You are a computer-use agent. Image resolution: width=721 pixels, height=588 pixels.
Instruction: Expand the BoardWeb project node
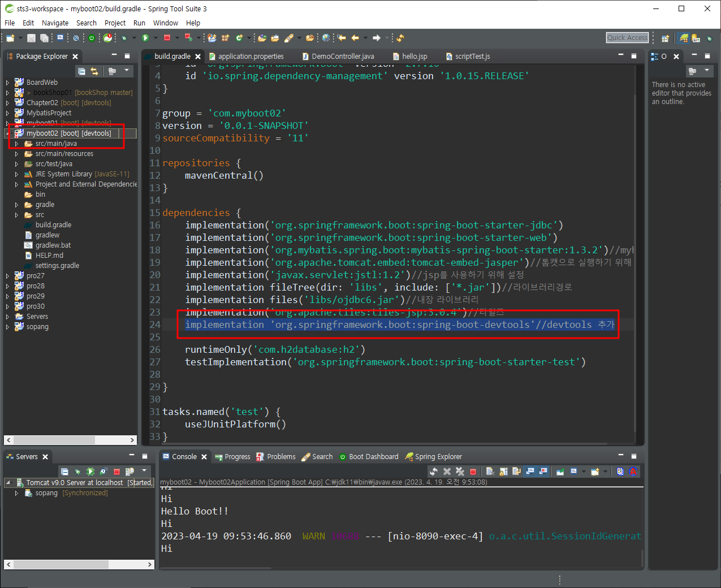pyautogui.click(x=7, y=83)
